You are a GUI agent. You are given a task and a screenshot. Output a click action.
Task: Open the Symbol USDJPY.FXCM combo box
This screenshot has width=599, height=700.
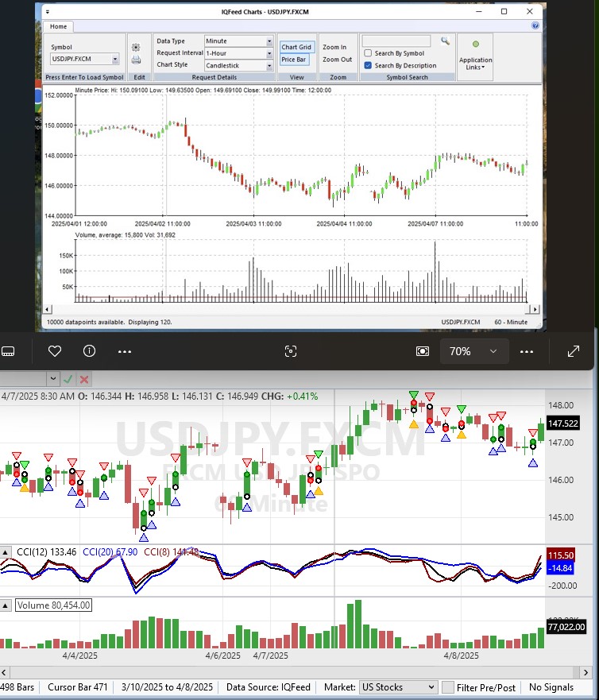(84, 59)
